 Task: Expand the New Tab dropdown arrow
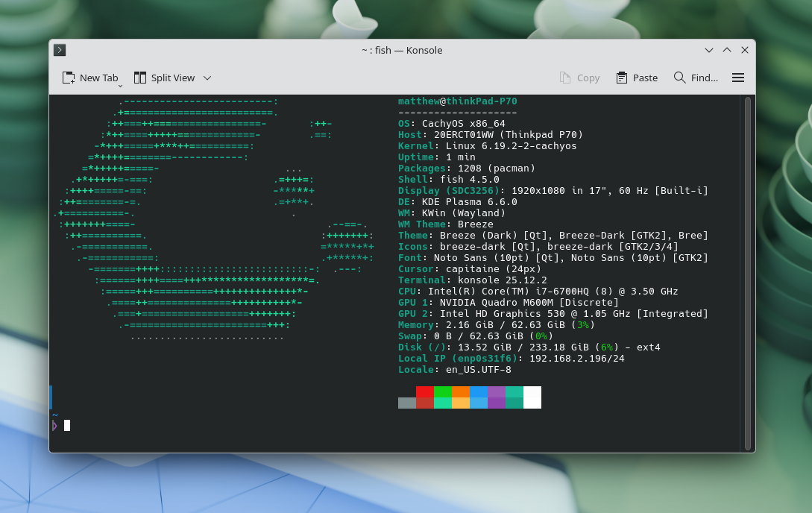[x=120, y=86]
